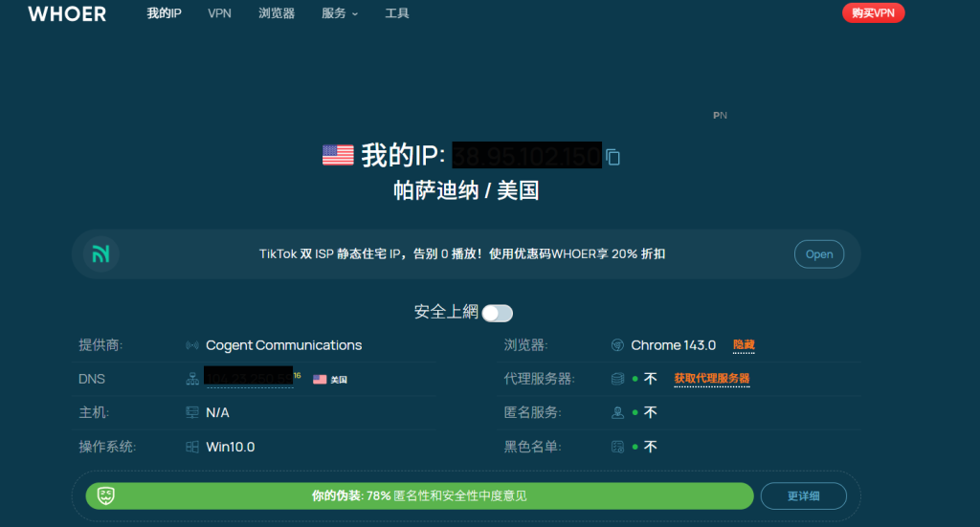Click the blacklist icon in 黑色名单 row
Image resolution: width=980 pixels, height=527 pixels.
tap(617, 447)
